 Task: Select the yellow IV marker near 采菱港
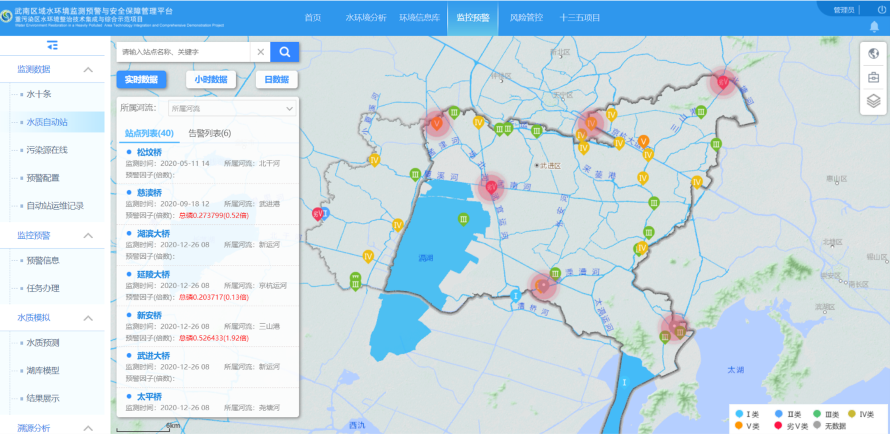[643, 178]
